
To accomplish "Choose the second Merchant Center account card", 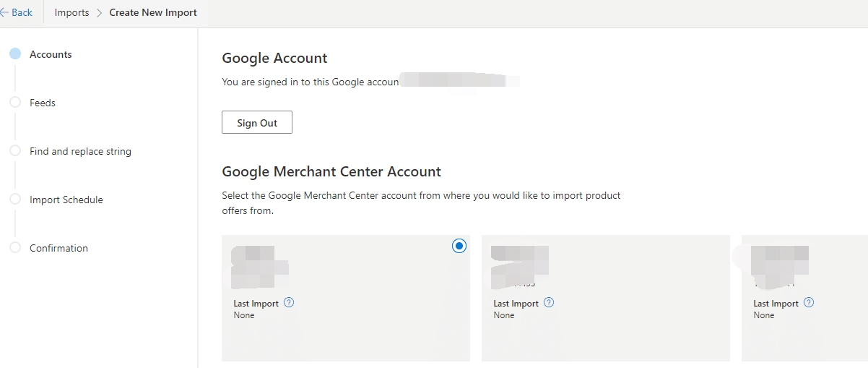I will click(606, 298).
